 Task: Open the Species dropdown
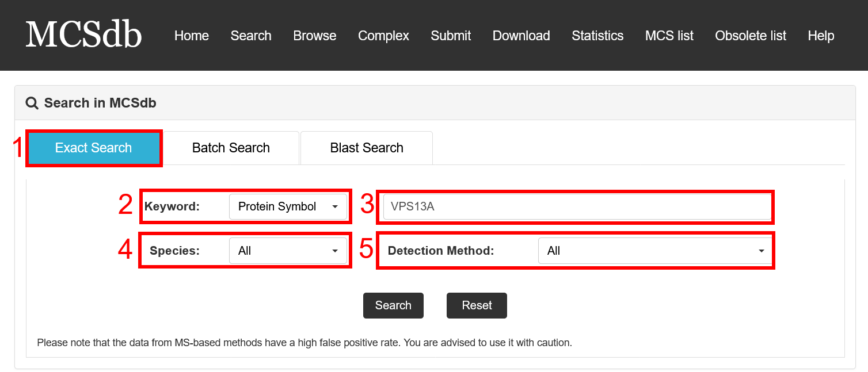pyautogui.click(x=288, y=251)
